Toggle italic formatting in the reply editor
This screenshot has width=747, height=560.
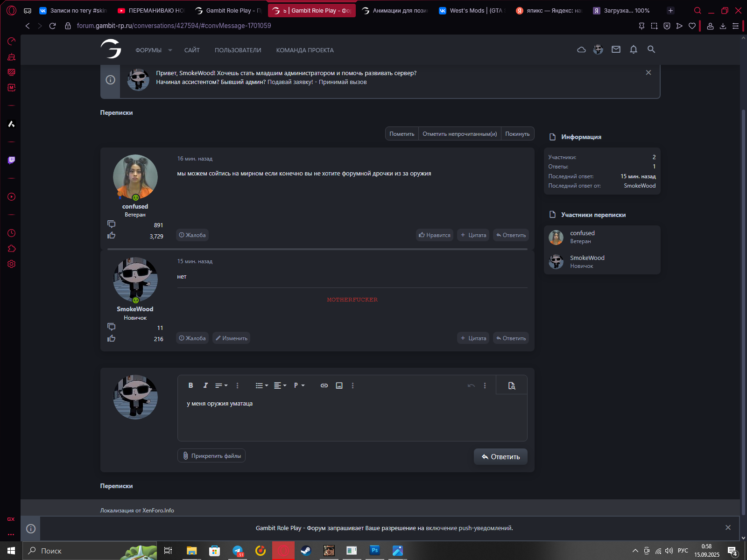coord(205,385)
